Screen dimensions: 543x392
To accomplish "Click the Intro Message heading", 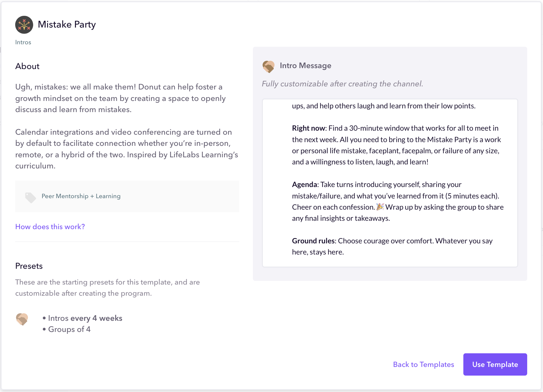I will (305, 66).
